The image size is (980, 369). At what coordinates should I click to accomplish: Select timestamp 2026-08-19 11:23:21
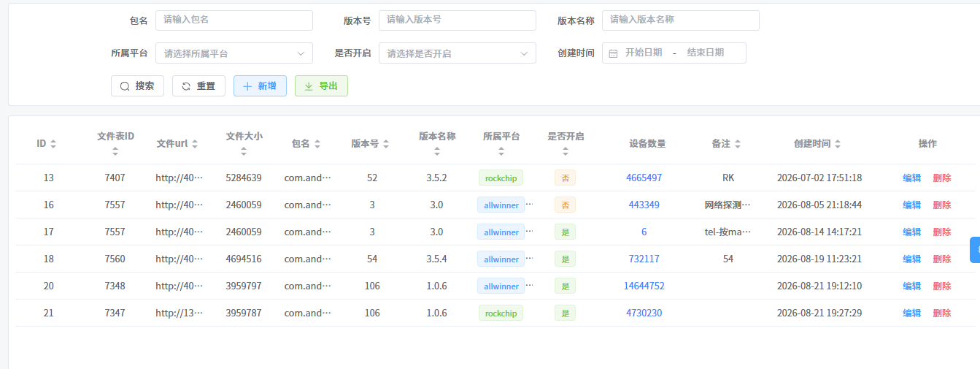(819, 259)
